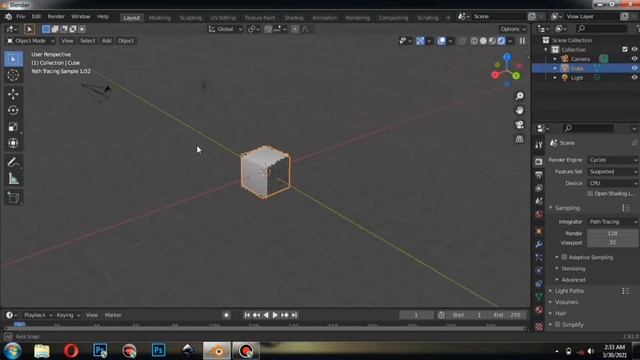The width and height of the screenshot is (640, 360).
Task: Adjust Render samples field 128
Action: point(613,233)
